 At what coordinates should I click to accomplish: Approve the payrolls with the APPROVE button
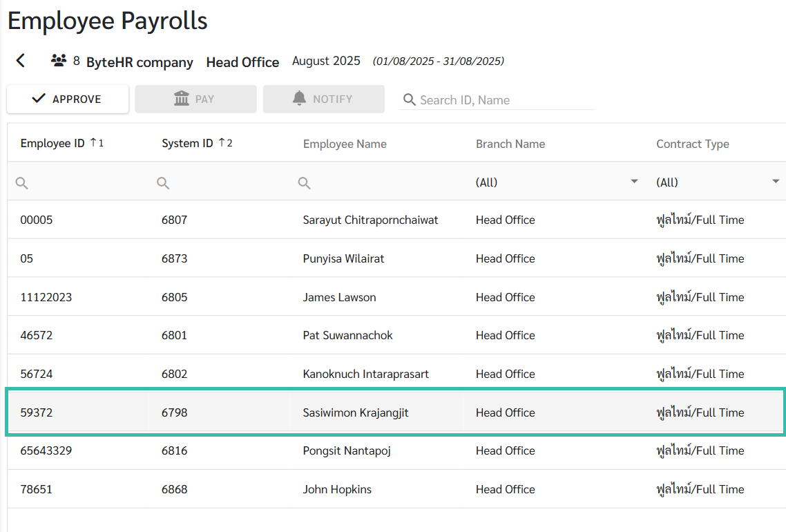pyautogui.click(x=68, y=99)
